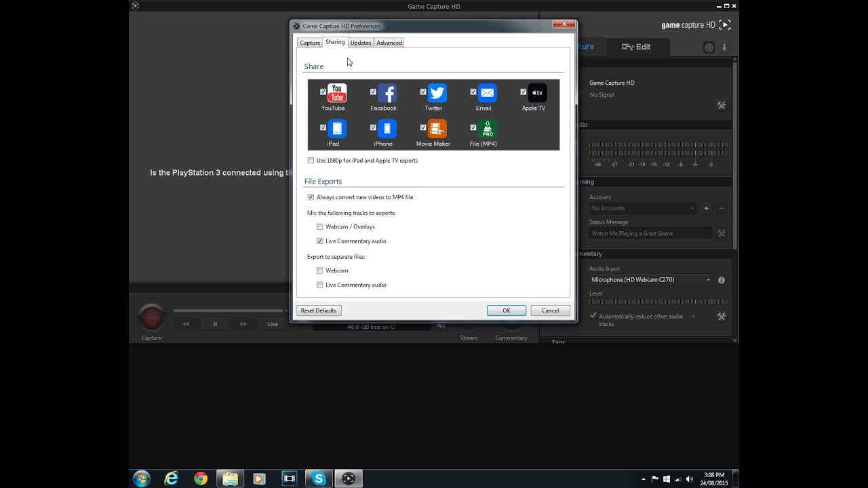Click the fast-forward playback button
The width and height of the screenshot is (868, 488).
coord(243,324)
